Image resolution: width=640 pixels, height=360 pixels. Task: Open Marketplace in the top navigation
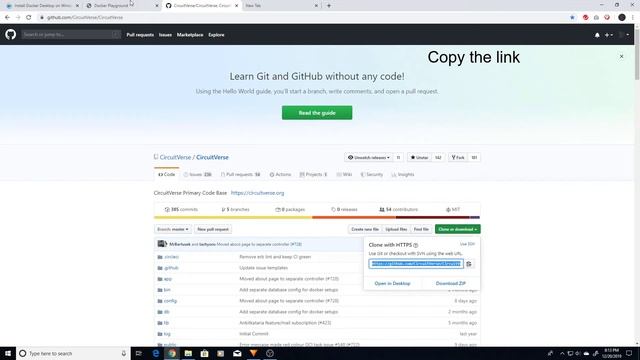point(190,35)
